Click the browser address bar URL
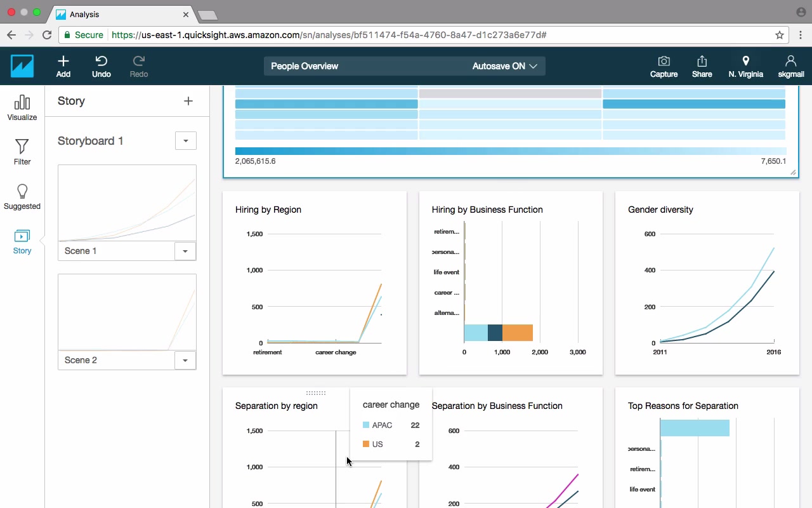Image resolution: width=812 pixels, height=508 pixels. 329,35
